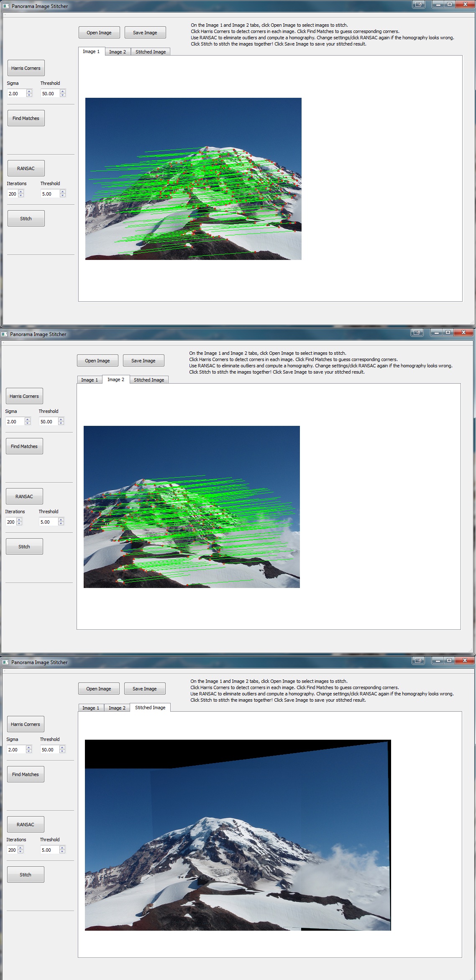
Task: Click Iterations 200 field in the Image 2 window
Action: coord(11,522)
